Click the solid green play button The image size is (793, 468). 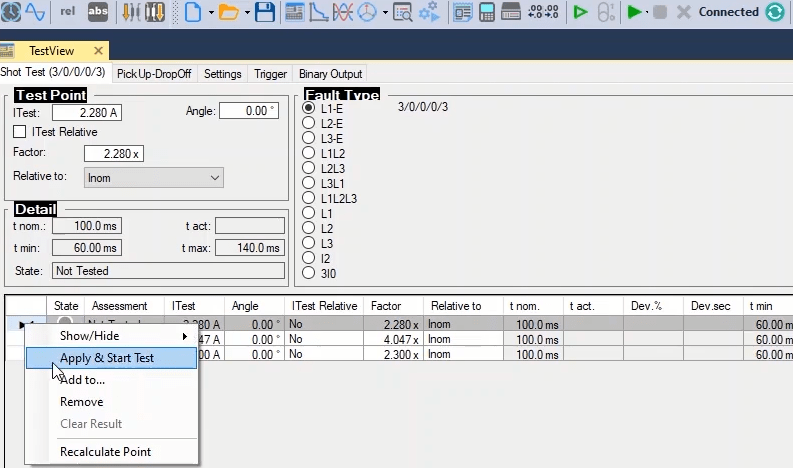(x=634, y=13)
